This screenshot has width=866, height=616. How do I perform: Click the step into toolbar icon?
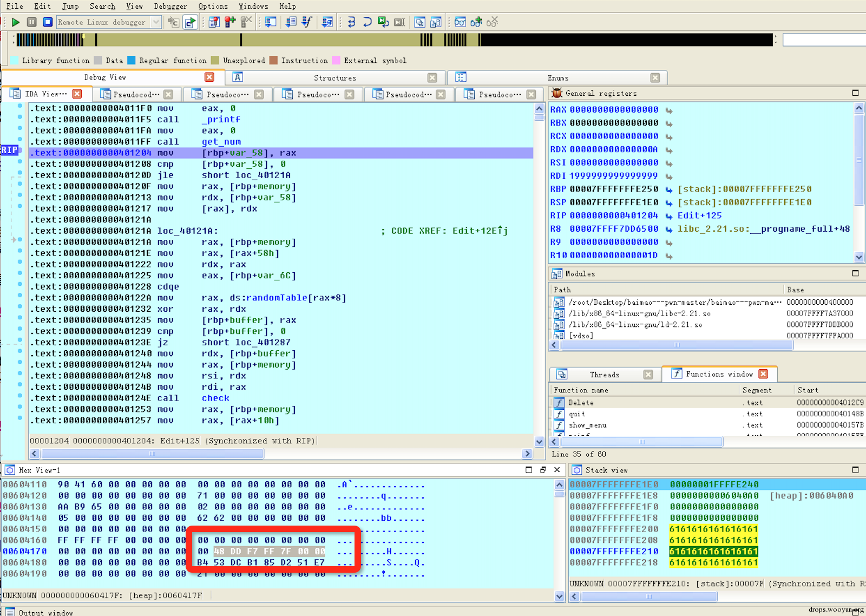[x=351, y=22]
